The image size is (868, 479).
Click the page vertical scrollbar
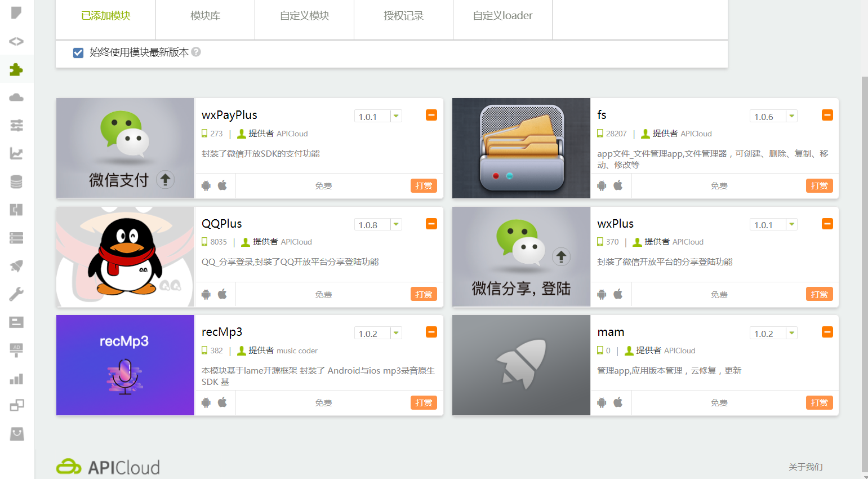865,270
